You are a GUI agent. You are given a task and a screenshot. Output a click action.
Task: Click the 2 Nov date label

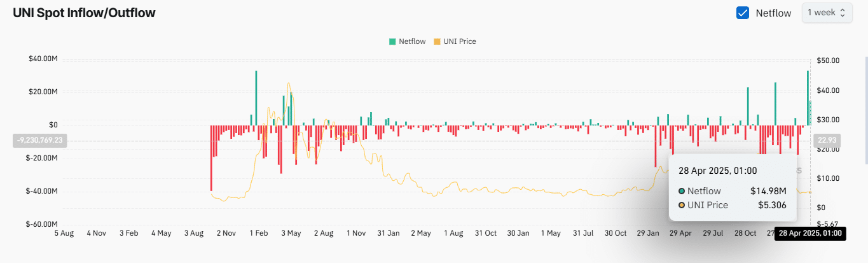(x=226, y=234)
